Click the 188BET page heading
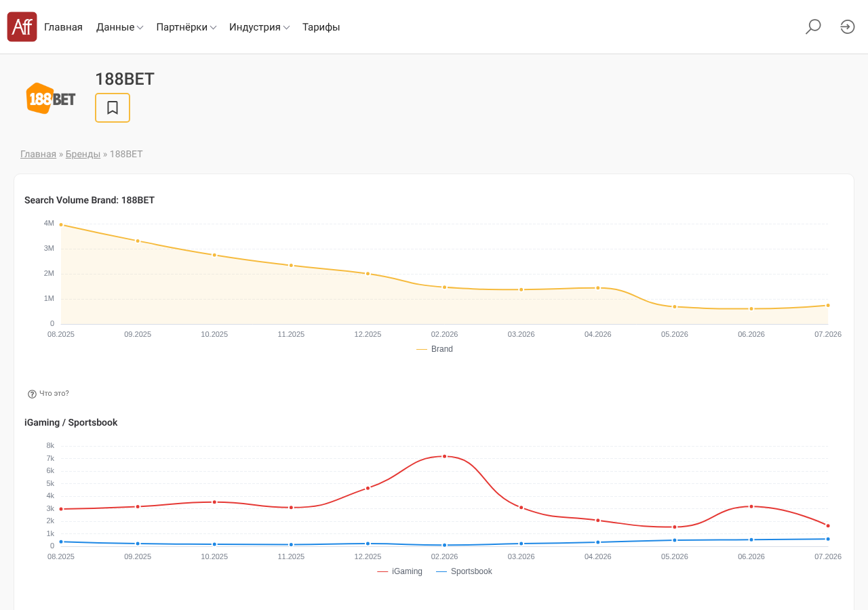Screen dimensions: 868x610 (125, 79)
